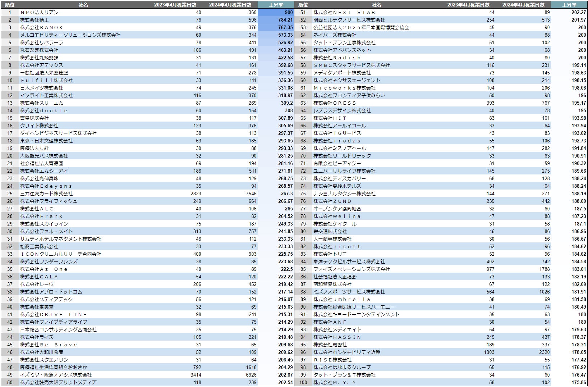588x387 pixels.
Task: Click オープンケア協同組合 in the table
Action: click(x=337, y=209)
